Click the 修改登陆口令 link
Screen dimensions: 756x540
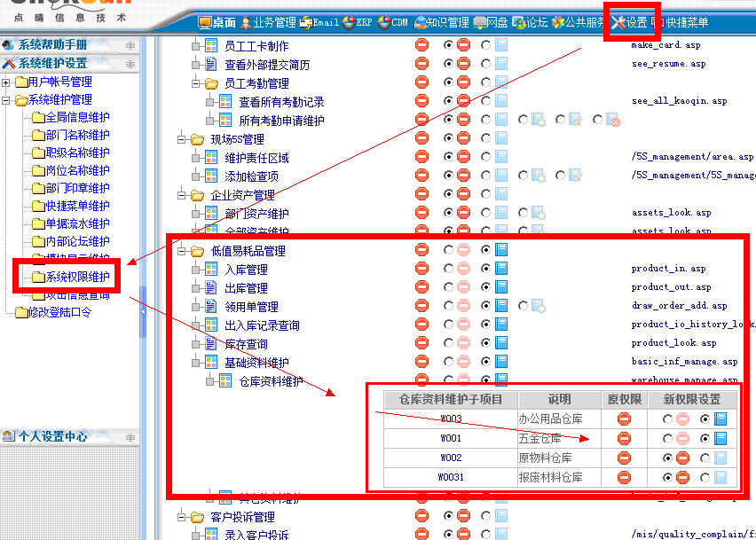coord(59,312)
